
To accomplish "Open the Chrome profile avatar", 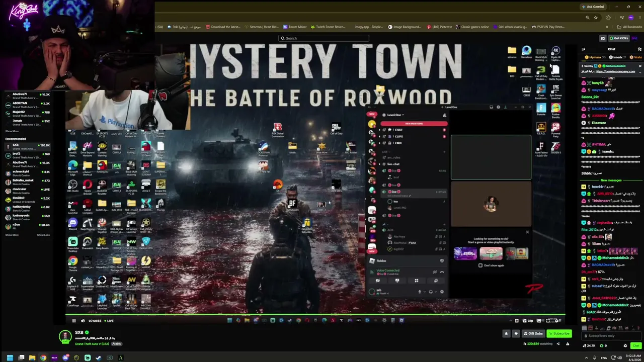I will point(631,18).
